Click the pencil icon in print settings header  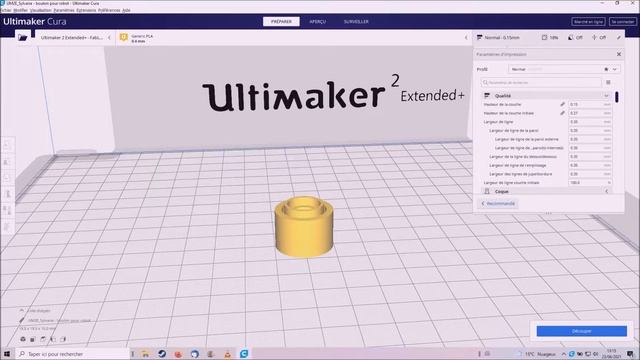619,38
